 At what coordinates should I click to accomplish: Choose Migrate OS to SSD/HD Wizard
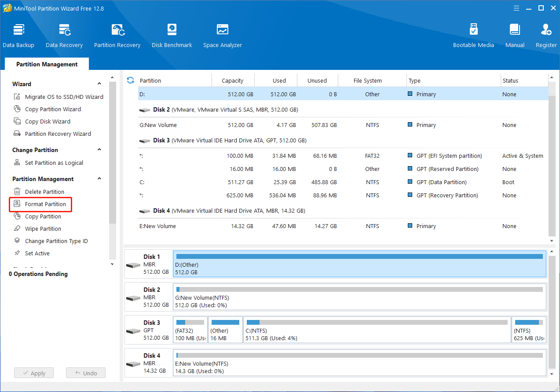64,97
